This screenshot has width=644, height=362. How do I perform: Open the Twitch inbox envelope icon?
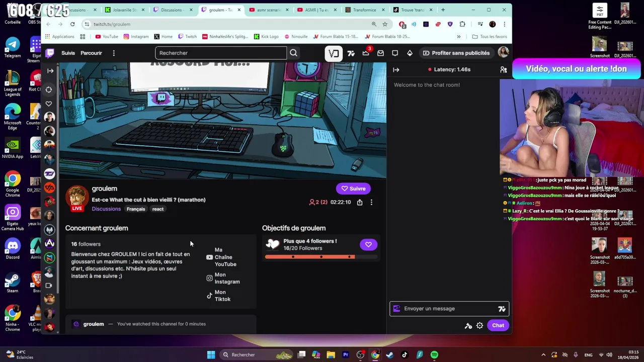coord(380,53)
